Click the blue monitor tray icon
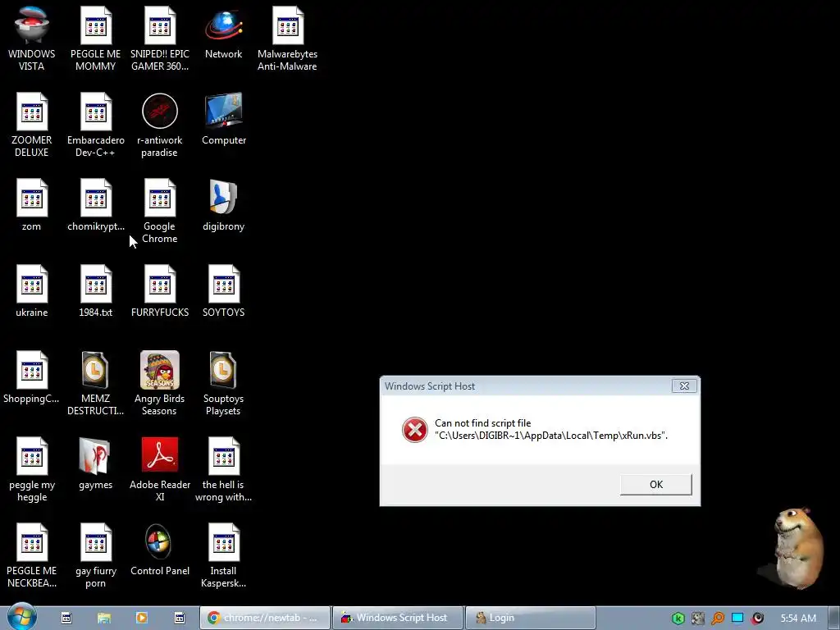 click(737, 619)
